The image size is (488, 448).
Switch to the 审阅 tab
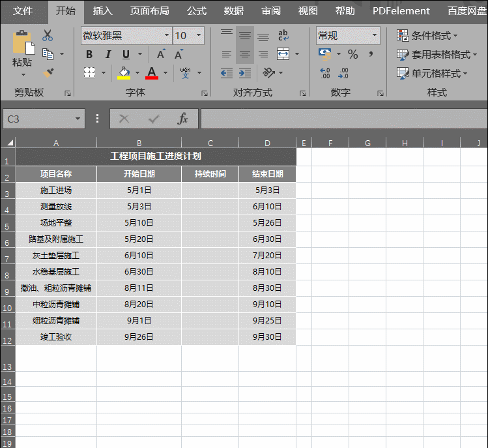point(271,11)
